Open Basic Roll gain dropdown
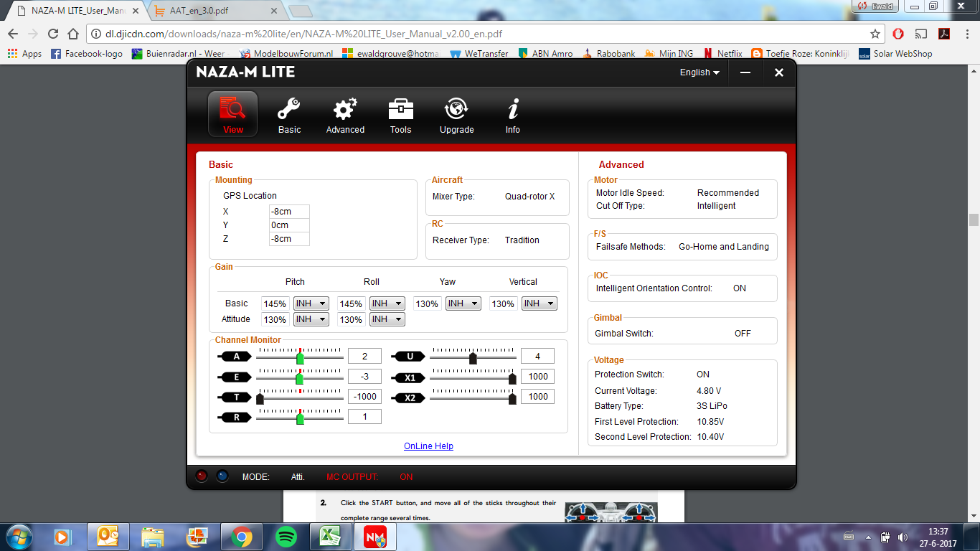 pos(387,303)
